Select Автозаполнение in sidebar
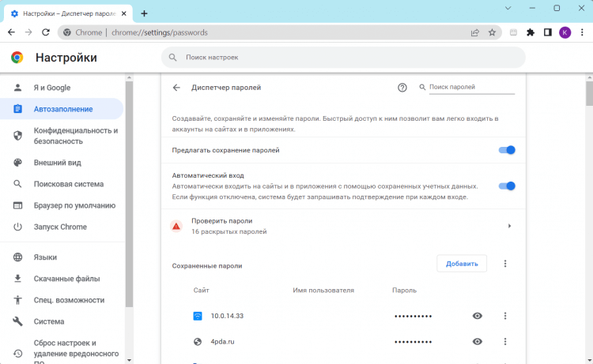593x364 pixels. (62, 109)
